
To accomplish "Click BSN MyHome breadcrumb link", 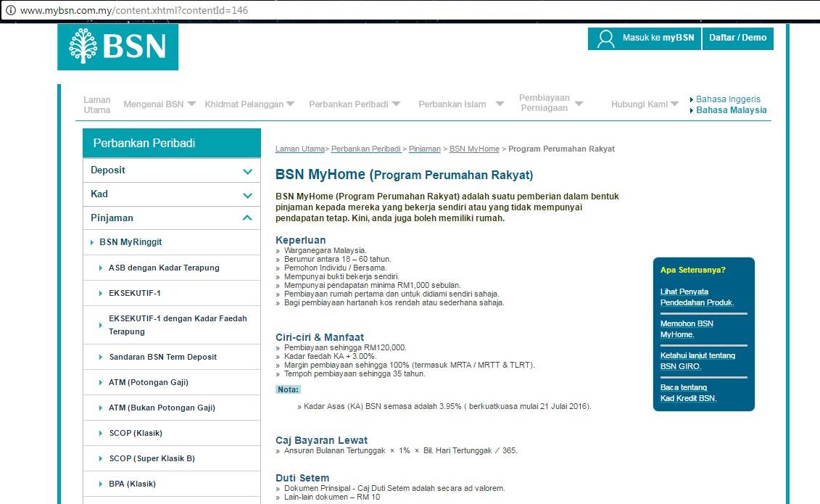I will pos(474,149).
